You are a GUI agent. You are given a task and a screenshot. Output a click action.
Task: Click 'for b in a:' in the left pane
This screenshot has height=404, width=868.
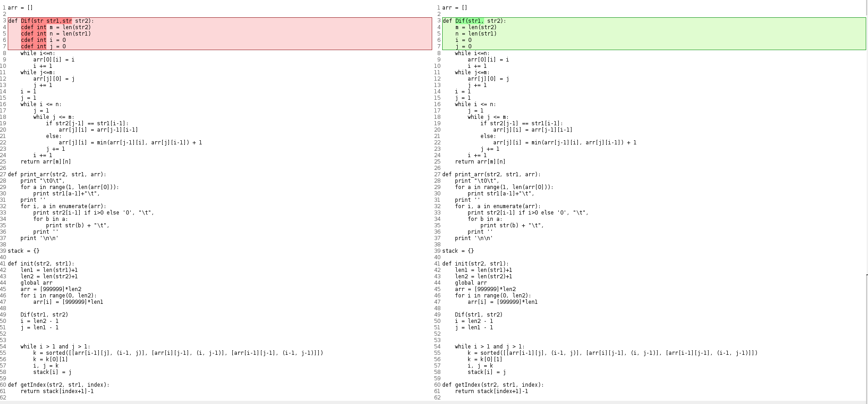pos(51,219)
